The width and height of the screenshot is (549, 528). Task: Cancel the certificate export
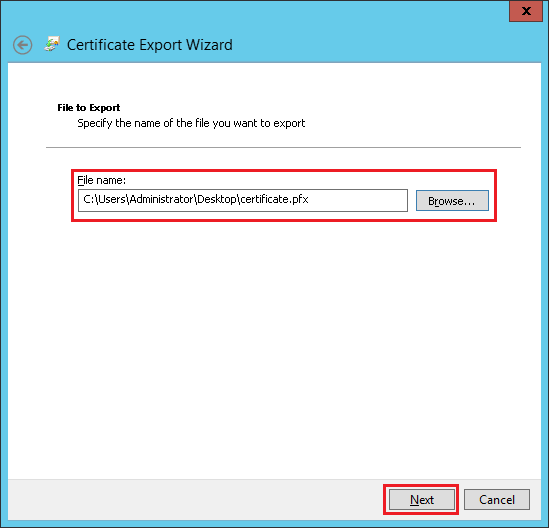[496, 500]
